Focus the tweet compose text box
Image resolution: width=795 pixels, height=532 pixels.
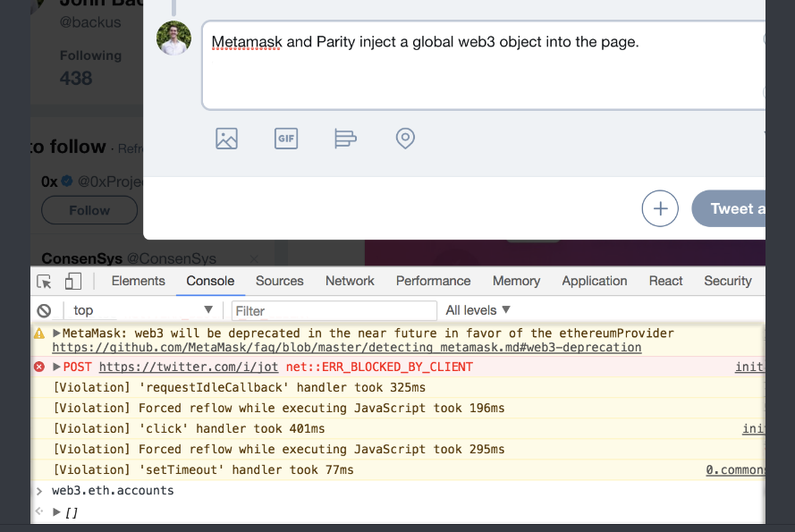click(x=484, y=65)
